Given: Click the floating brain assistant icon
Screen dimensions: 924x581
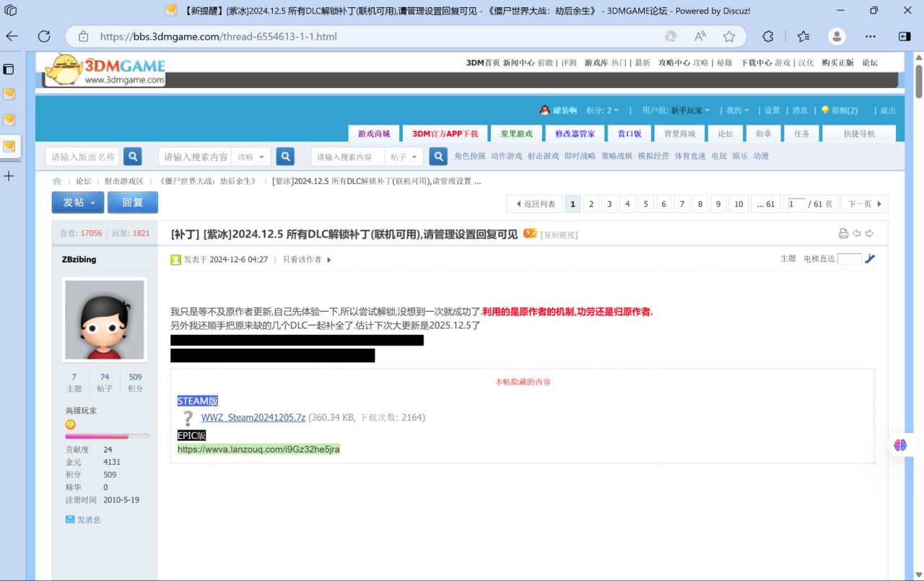Looking at the screenshot, I should [x=900, y=445].
